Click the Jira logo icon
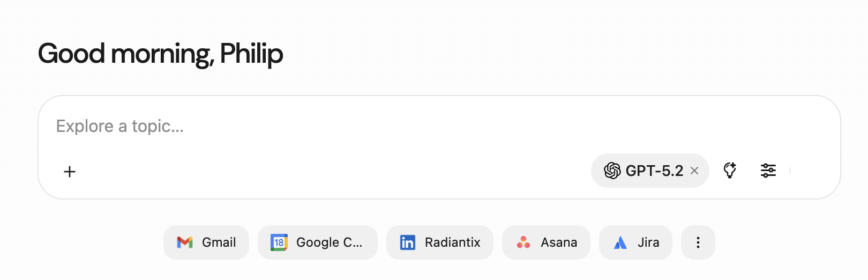This screenshot has height=280, width=868. tap(620, 242)
